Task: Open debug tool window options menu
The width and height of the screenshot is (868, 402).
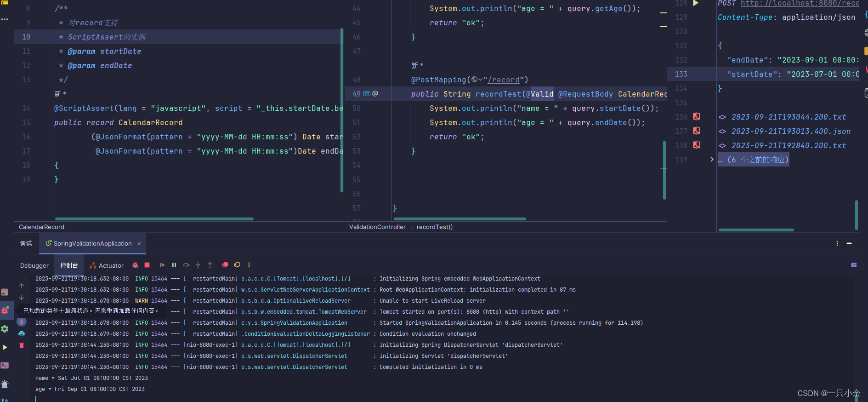Action: [x=837, y=243]
